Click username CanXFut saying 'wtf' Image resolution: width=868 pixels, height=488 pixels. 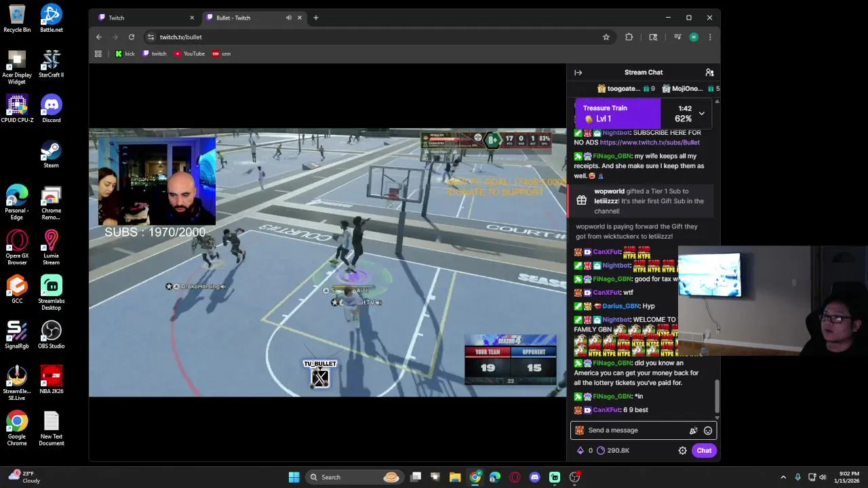(606, 293)
